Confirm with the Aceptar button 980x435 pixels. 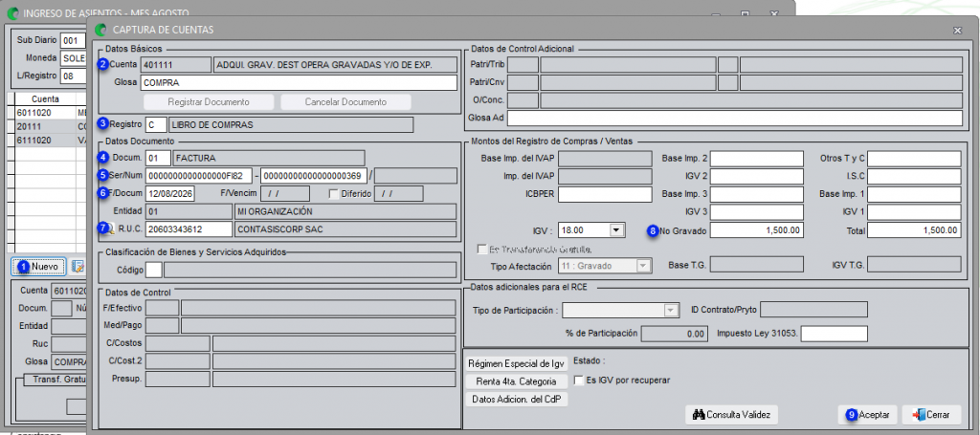pyautogui.click(x=868, y=414)
